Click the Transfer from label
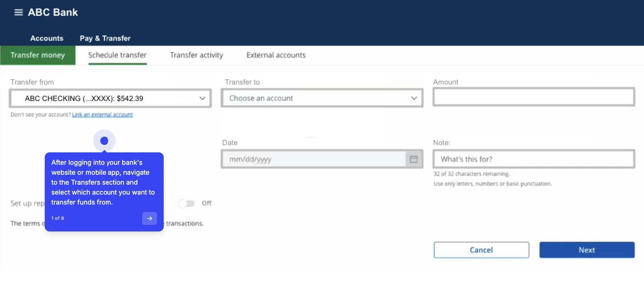This screenshot has height=289, width=644. (32, 82)
